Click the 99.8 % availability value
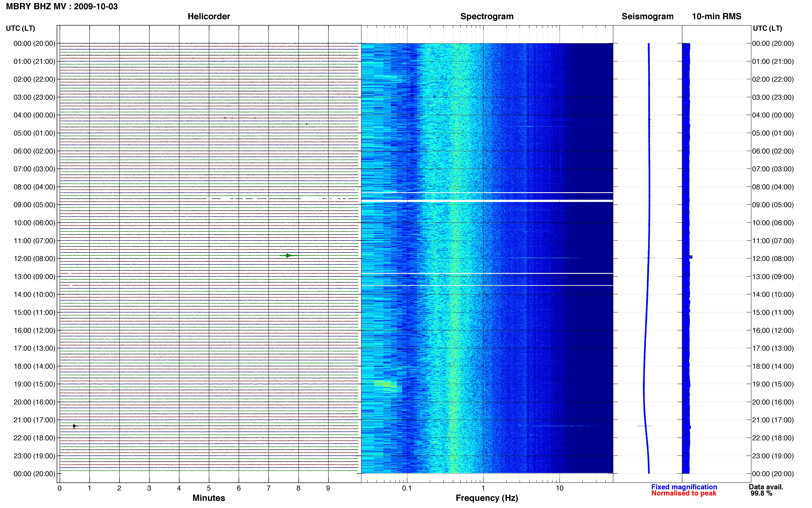This screenshot has height=508, width=812. pos(762,493)
